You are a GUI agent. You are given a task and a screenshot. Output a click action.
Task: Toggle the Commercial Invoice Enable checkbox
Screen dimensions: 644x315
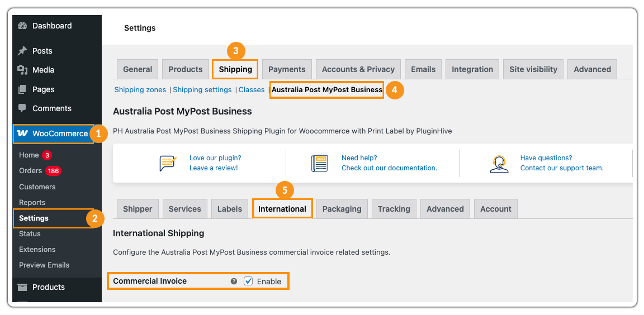point(248,281)
